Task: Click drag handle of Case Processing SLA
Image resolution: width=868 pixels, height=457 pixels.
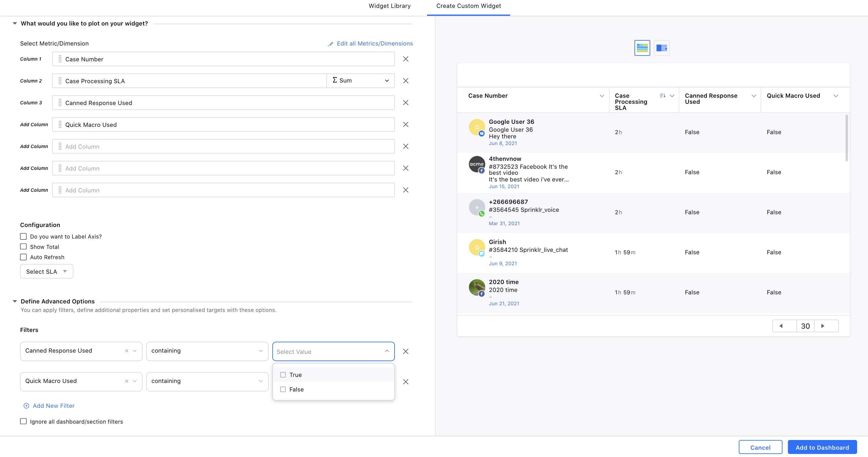Action: point(60,81)
